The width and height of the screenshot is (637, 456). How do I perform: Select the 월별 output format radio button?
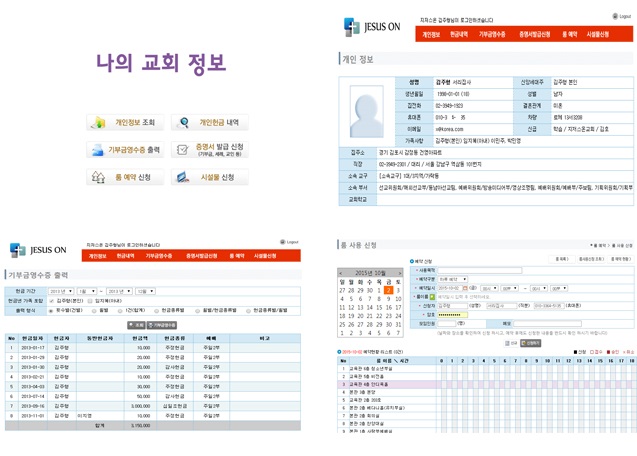(92, 310)
